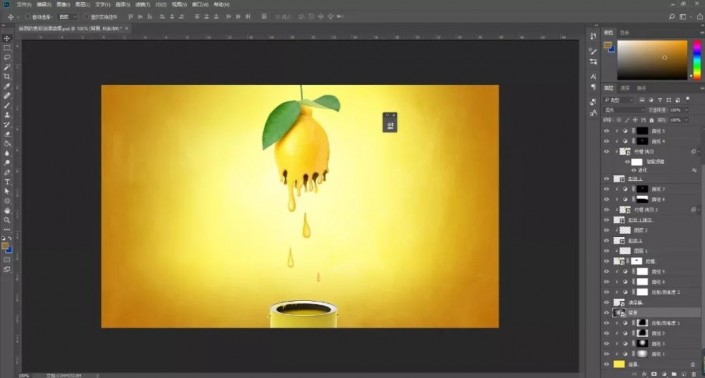Select the Healing Brush tool
Viewport: 705px width, 378px height.
(x=7, y=96)
